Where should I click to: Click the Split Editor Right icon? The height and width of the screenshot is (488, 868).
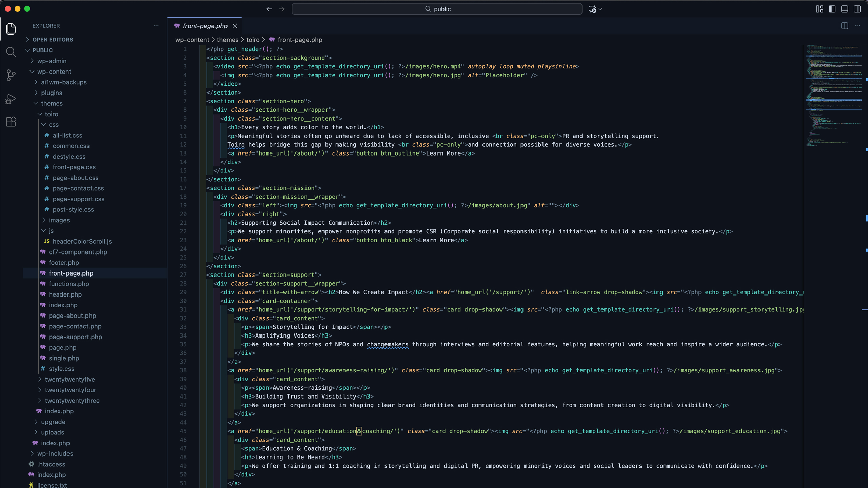click(x=844, y=26)
